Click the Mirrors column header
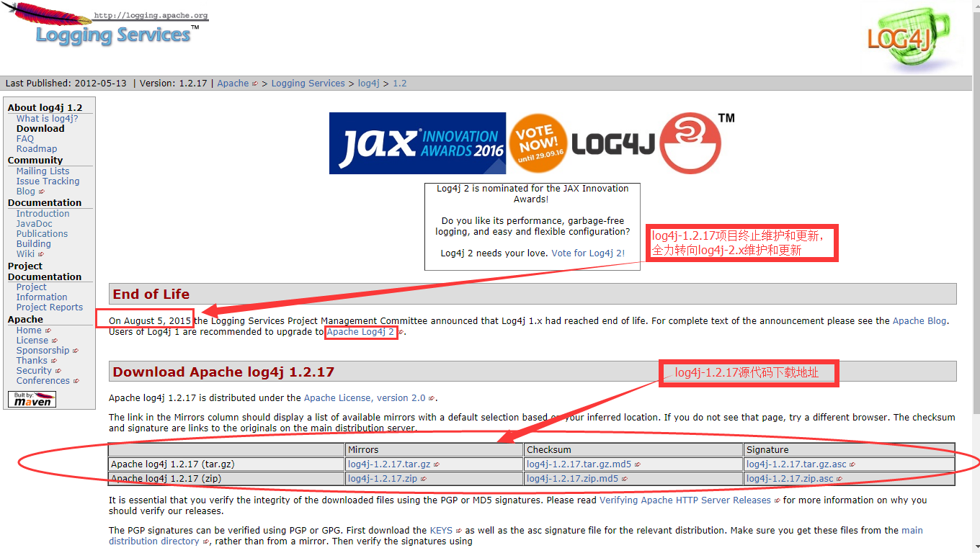This screenshot has height=553, width=980. tap(435, 450)
